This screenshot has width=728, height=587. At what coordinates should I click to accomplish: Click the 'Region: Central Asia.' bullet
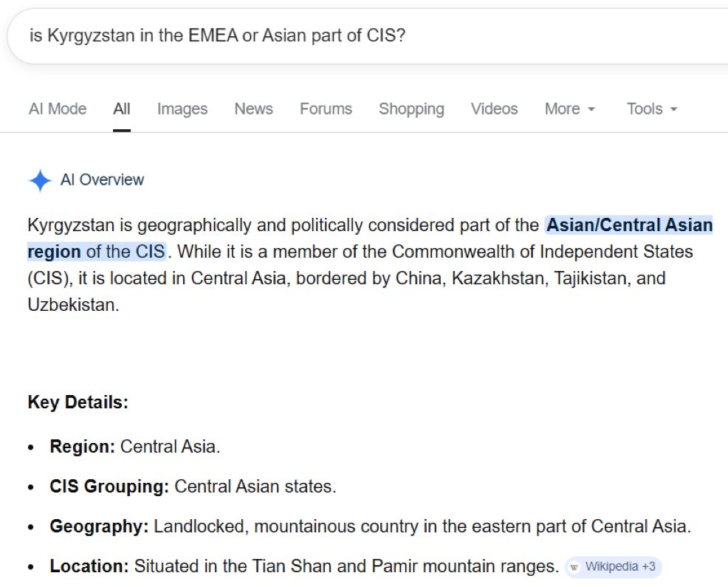click(135, 447)
